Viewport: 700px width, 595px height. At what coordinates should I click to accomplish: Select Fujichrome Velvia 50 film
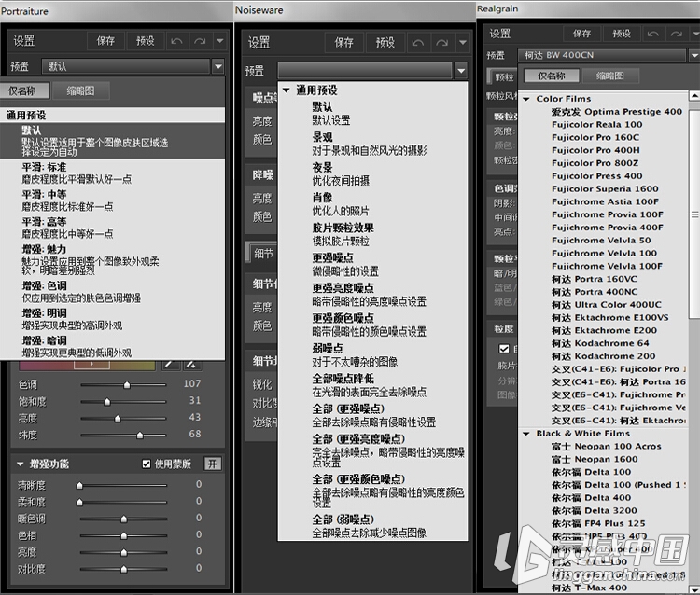click(601, 241)
